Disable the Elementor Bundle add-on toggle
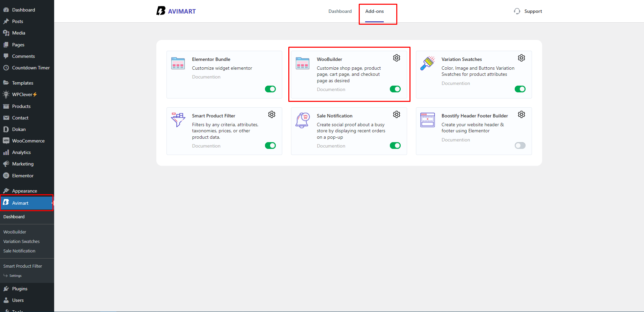 click(x=270, y=89)
